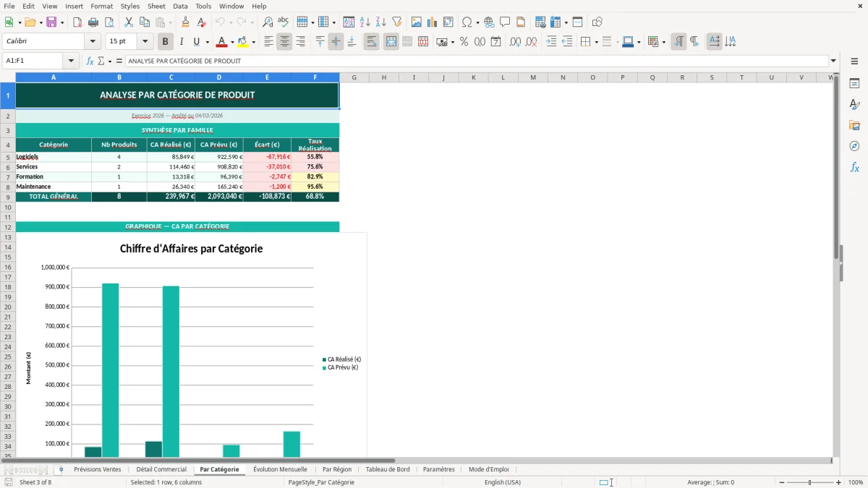Insert a pivot table
Image resolution: width=868 pixels, height=488 pixels.
(x=448, y=22)
